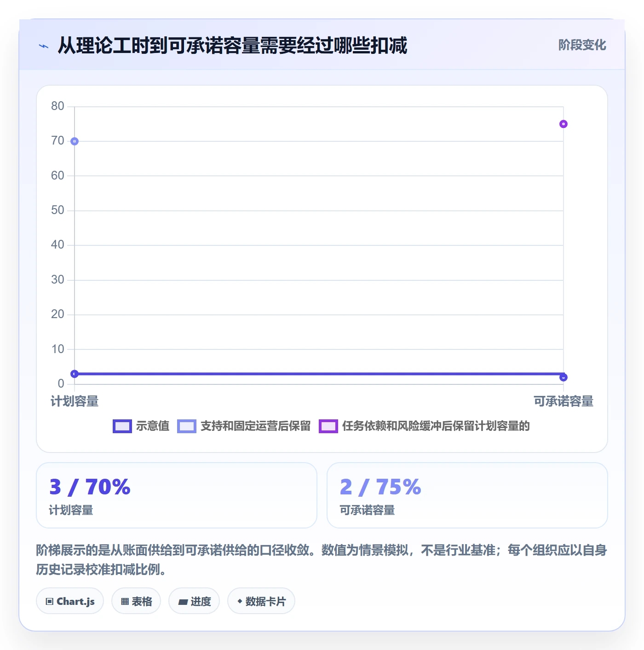Click the light blue data point at 70
This screenshot has height=650, width=644.
(75, 141)
